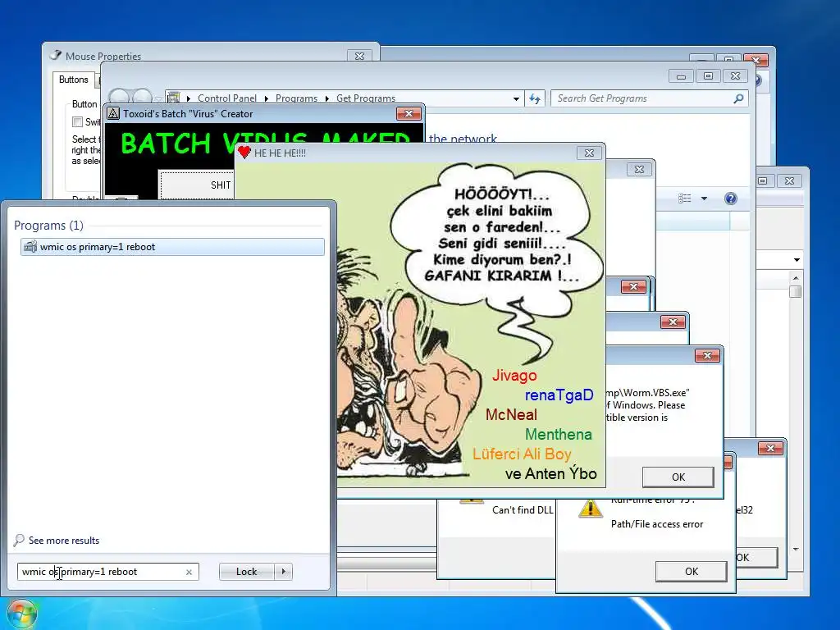Click the Get Programs breadcrumb
The image size is (840, 630).
pos(366,98)
